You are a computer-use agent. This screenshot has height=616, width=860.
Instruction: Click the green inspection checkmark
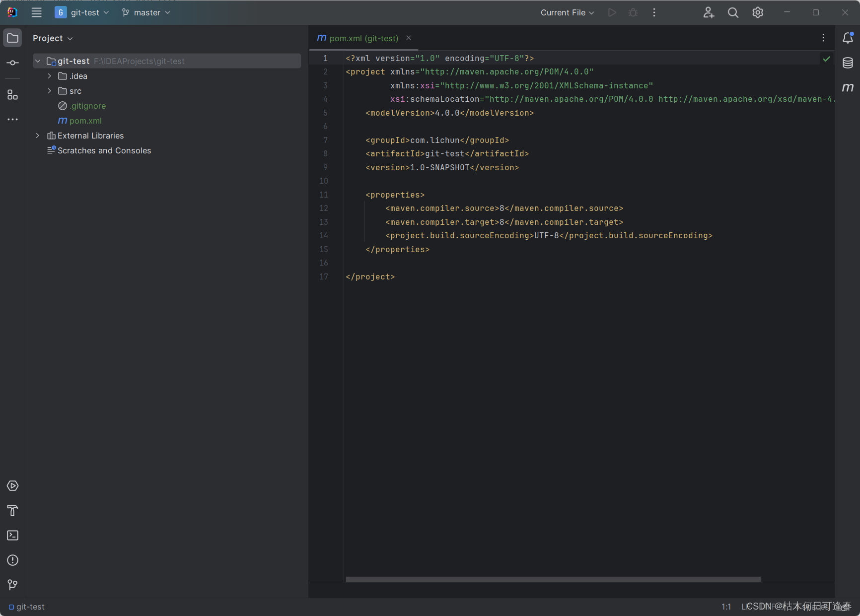[826, 59]
